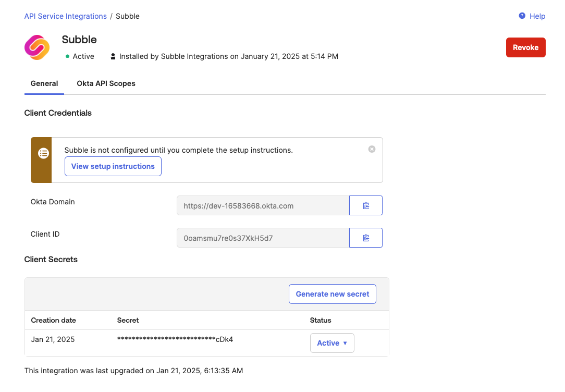Copy the Client ID to clipboard
The image size is (565, 392).
tap(366, 238)
